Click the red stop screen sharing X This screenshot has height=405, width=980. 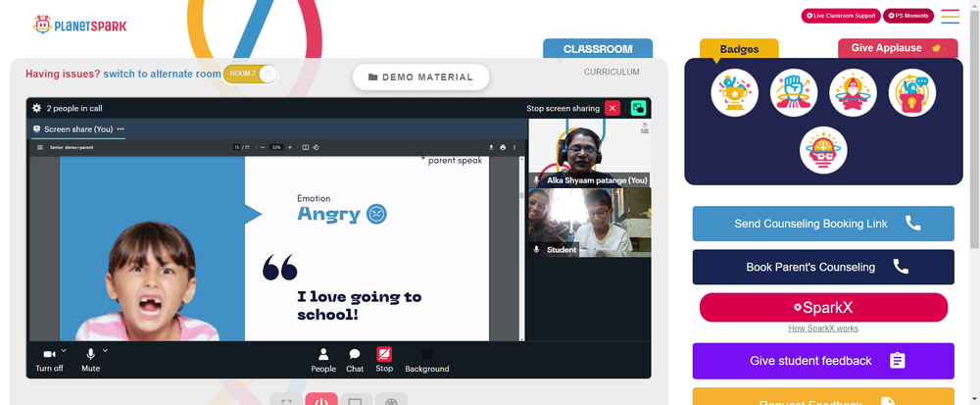(x=612, y=108)
